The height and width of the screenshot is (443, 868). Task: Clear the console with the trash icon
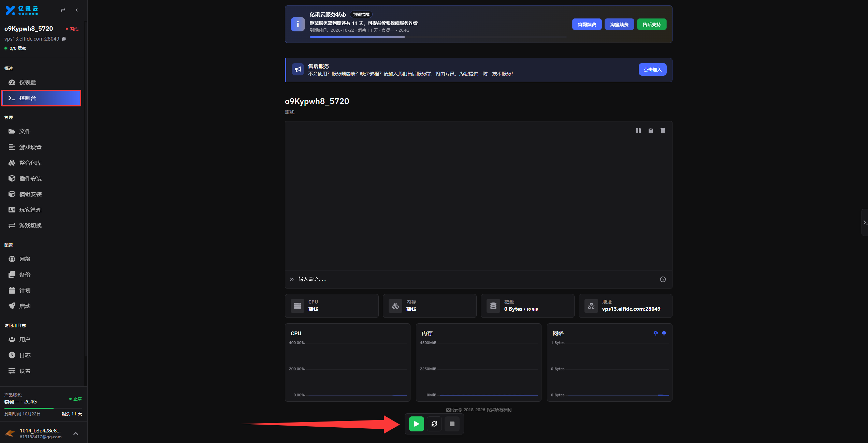(x=663, y=131)
